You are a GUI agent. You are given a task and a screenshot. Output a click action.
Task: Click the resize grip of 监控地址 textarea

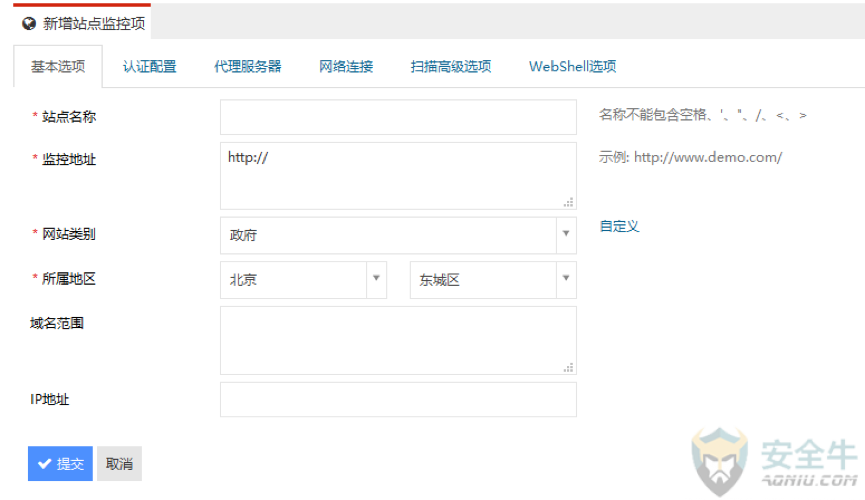(568, 202)
